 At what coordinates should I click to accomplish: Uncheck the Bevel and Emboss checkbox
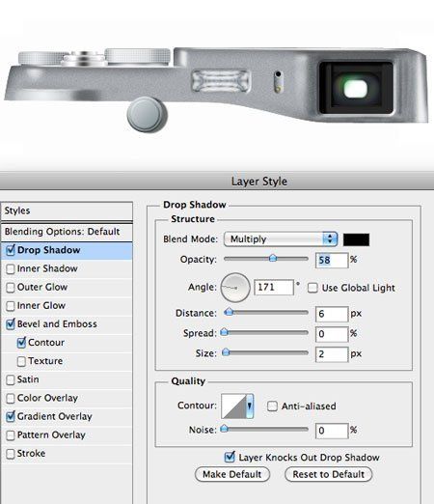coord(11,324)
